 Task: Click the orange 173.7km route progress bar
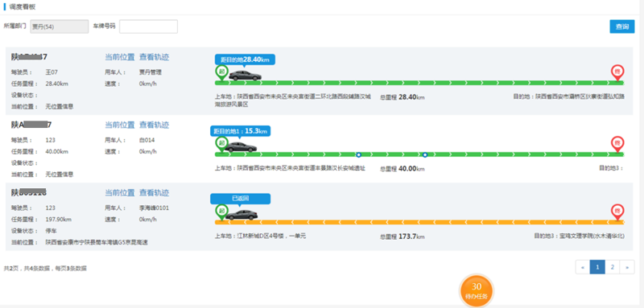(x=419, y=222)
